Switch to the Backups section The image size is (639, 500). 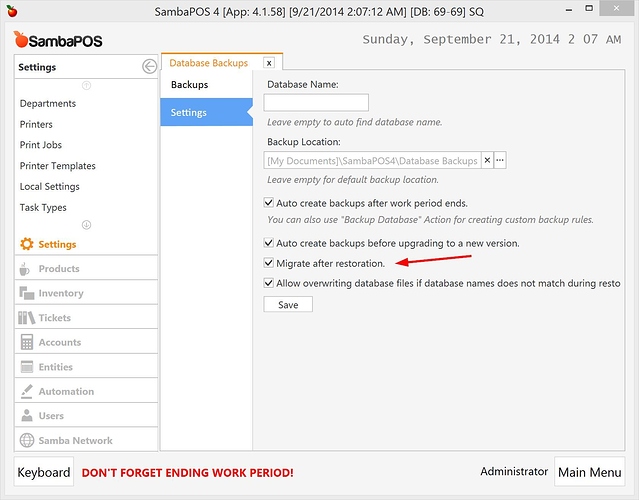point(189,85)
